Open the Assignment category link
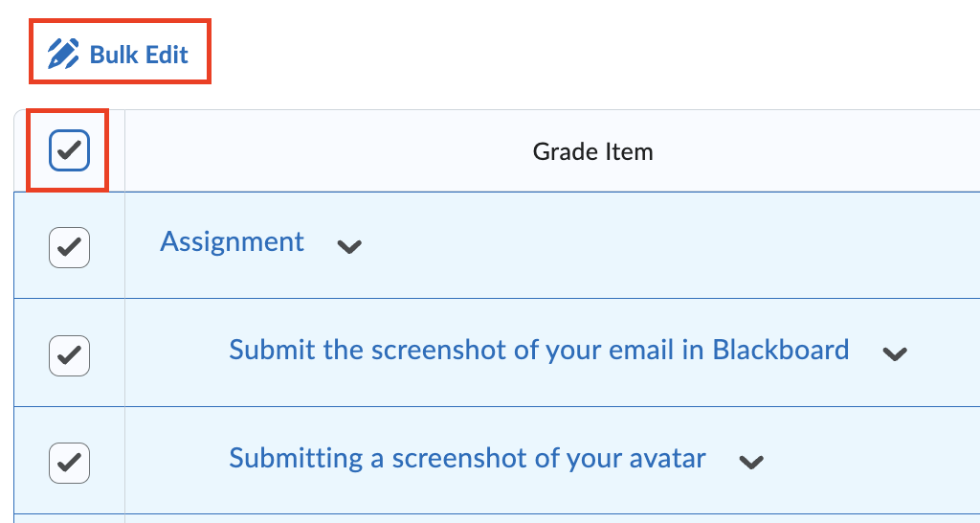This screenshot has width=980, height=523. [x=232, y=241]
